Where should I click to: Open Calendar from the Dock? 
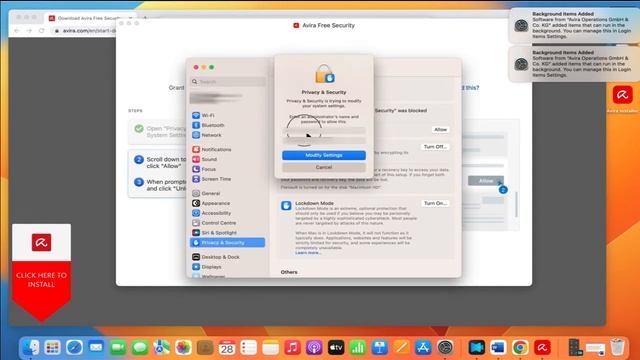tap(227, 347)
